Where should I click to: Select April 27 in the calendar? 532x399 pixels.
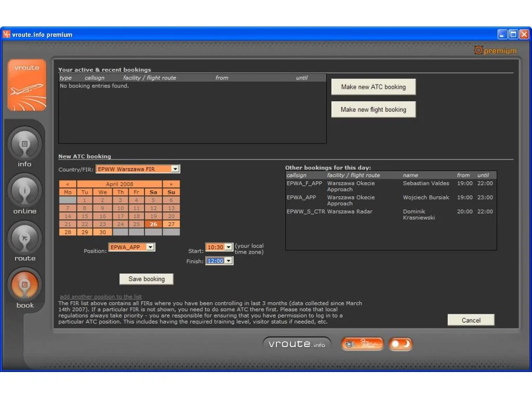point(171,224)
